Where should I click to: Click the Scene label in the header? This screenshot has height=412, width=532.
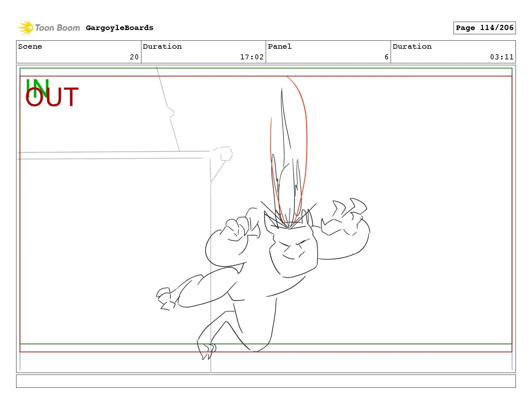click(30, 46)
